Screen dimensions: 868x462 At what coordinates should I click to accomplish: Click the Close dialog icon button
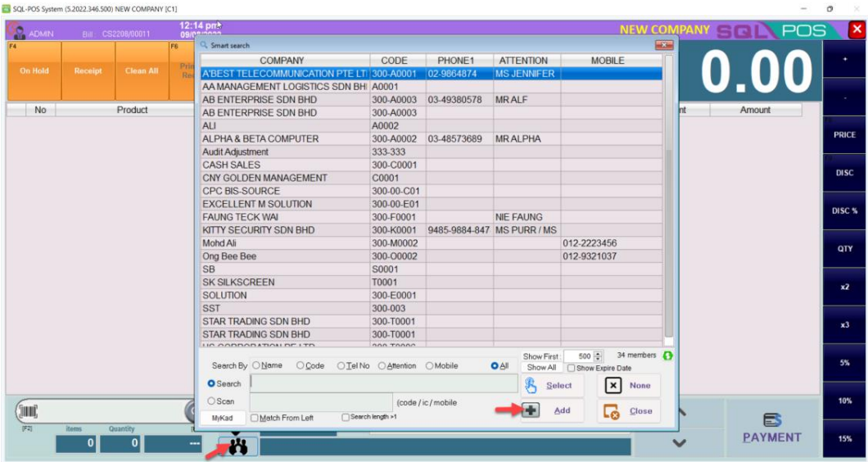611,411
